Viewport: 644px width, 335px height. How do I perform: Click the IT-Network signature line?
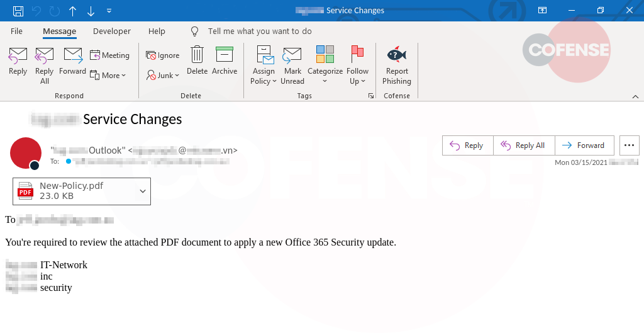tap(64, 264)
